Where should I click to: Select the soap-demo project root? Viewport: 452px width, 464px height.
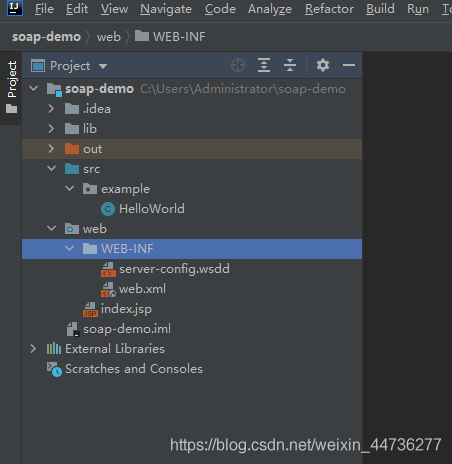click(192, 89)
